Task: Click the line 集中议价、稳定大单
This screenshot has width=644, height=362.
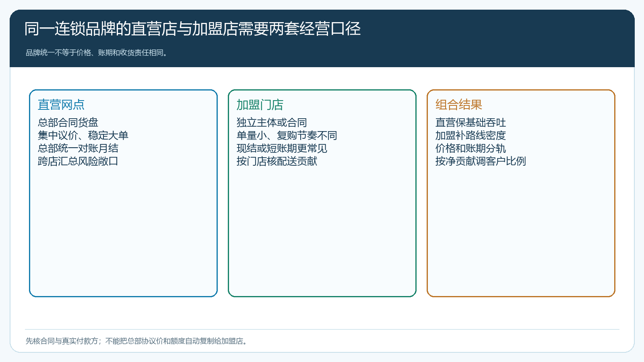Action: (83, 135)
